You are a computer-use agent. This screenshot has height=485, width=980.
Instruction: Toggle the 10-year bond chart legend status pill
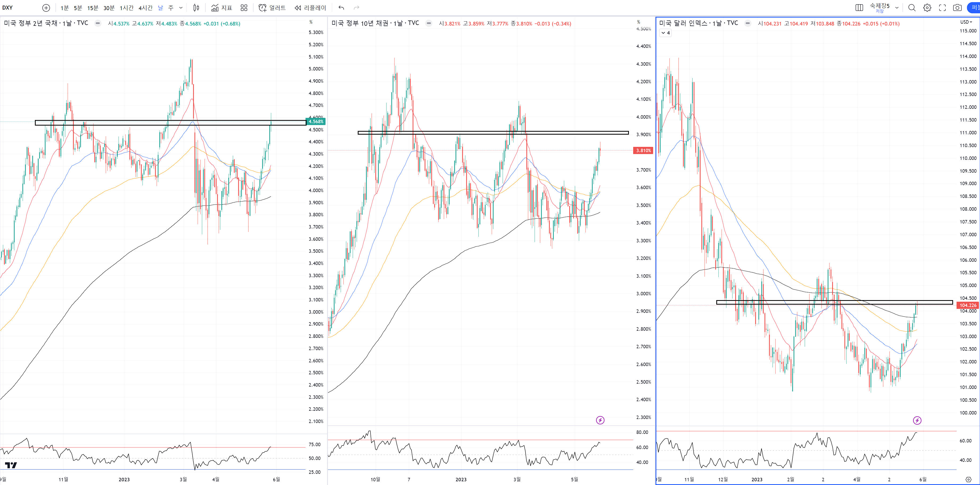429,23
